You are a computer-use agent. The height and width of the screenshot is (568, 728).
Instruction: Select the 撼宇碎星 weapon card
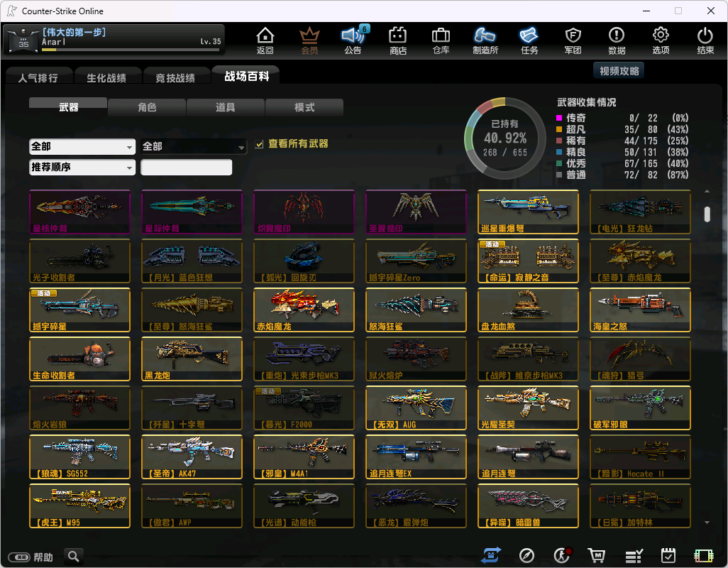click(80, 310)
